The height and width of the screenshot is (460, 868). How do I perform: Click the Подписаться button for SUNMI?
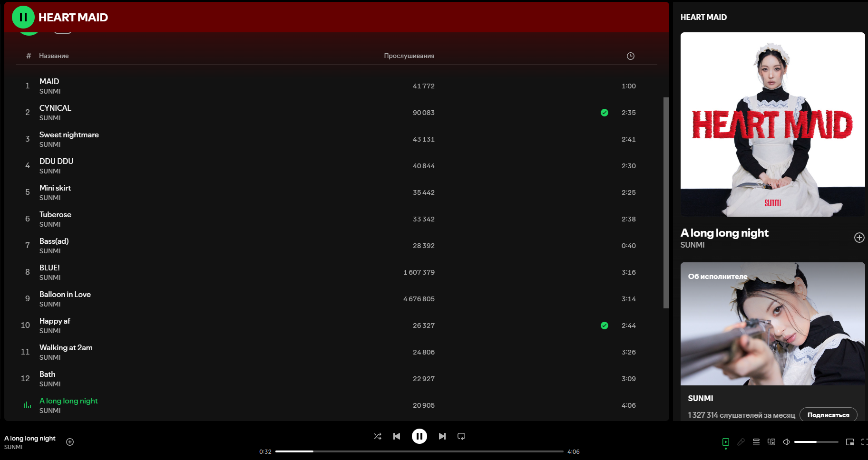click(x=828, y=415)
